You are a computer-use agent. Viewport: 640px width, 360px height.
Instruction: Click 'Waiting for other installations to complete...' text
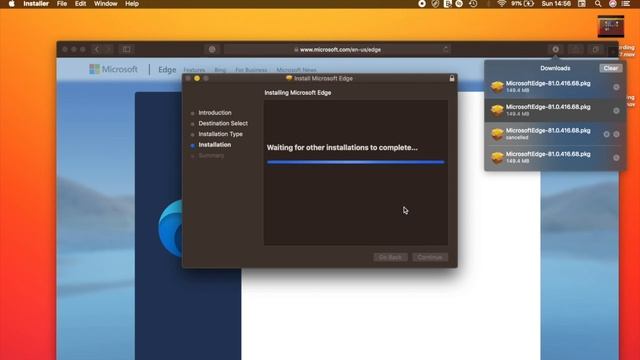342,147
